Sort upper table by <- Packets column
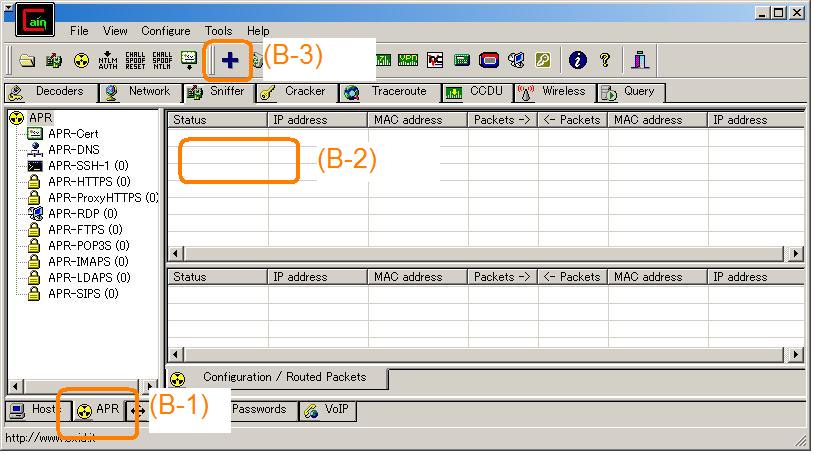 (572, 120)
